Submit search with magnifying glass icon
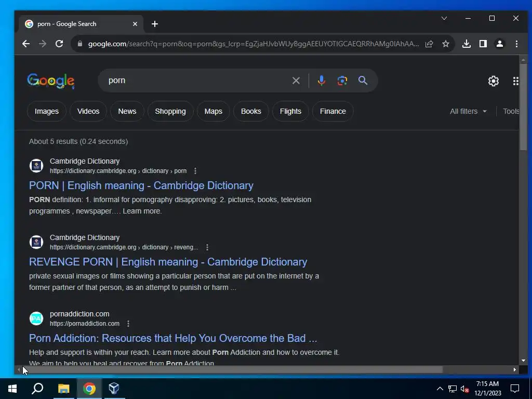The image size is (532, 399). coord(363,81)
